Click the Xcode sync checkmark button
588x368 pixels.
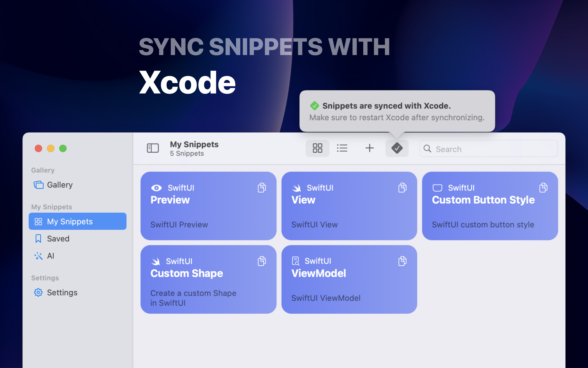(x=397, y=148)
